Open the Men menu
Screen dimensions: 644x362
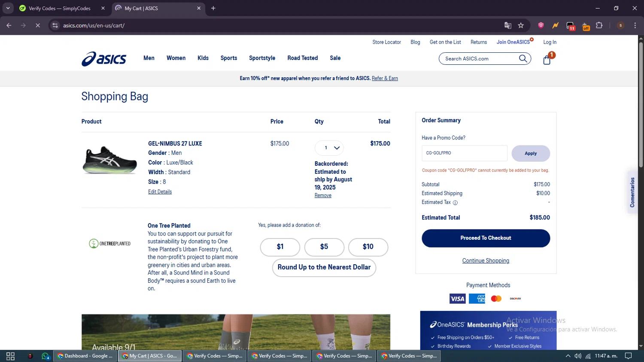coord(149,58)
